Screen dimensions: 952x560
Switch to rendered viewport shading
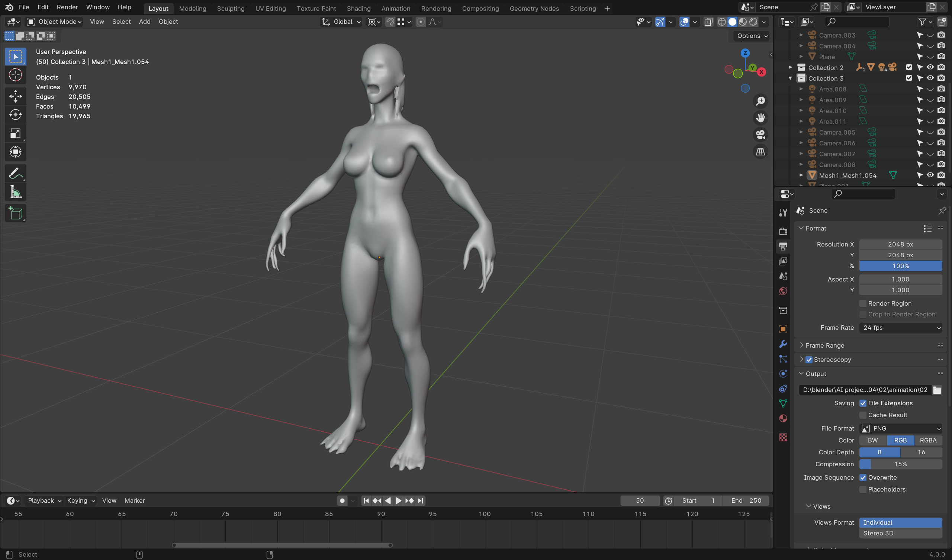tap(753, 22)
